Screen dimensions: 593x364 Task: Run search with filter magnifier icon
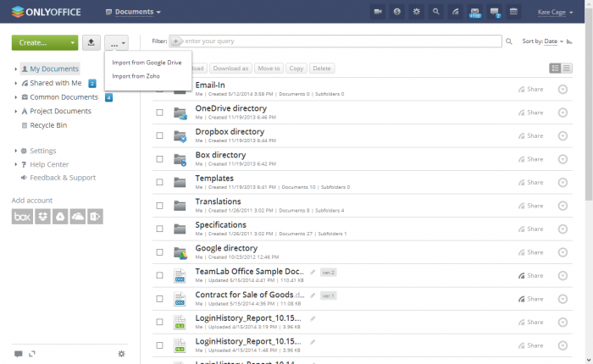508,41
